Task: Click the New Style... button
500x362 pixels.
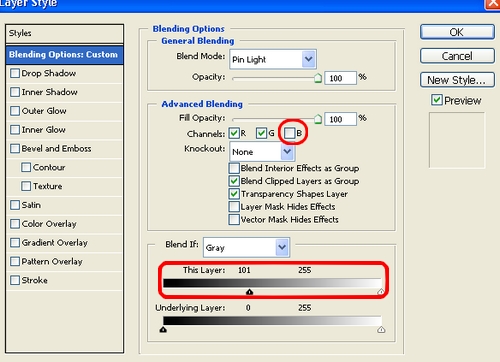Action: point(457,80)
